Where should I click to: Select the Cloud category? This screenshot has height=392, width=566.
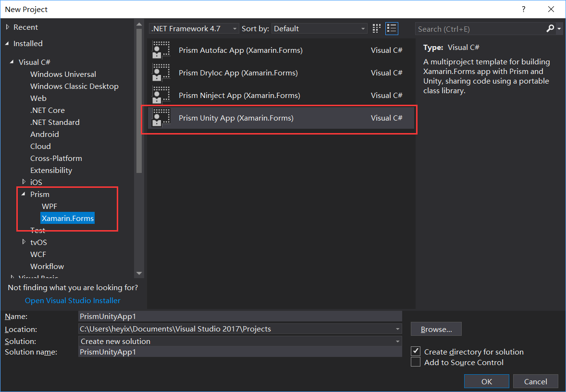pos(40,146)
